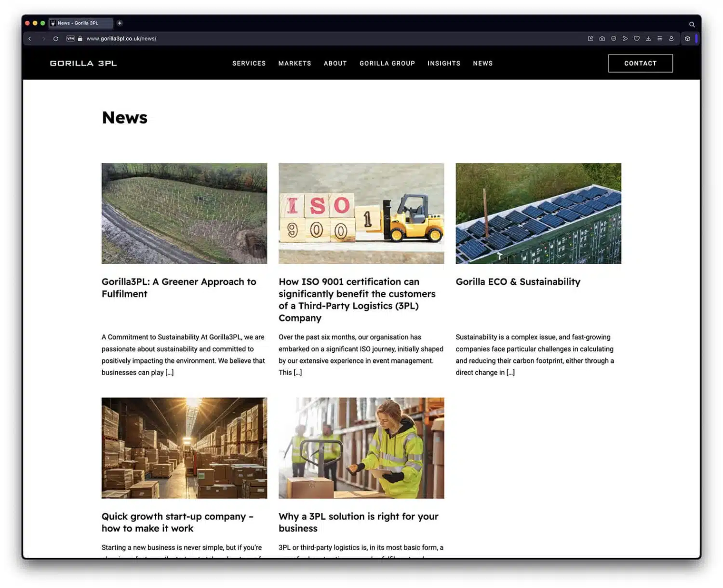
Task: Open 'Why a 3PL solution' headline
Action: [359, 522]
